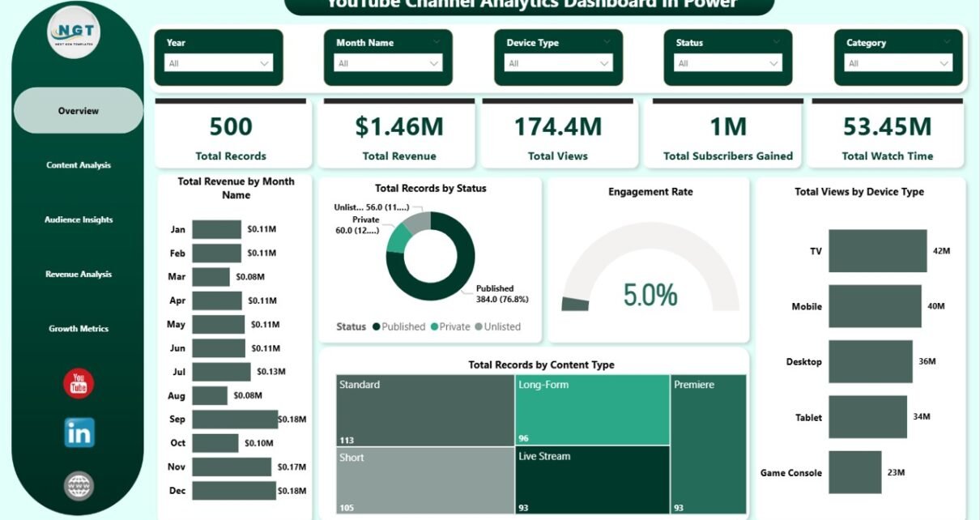Navigate to Growth Metrics page

pos(79,329)
